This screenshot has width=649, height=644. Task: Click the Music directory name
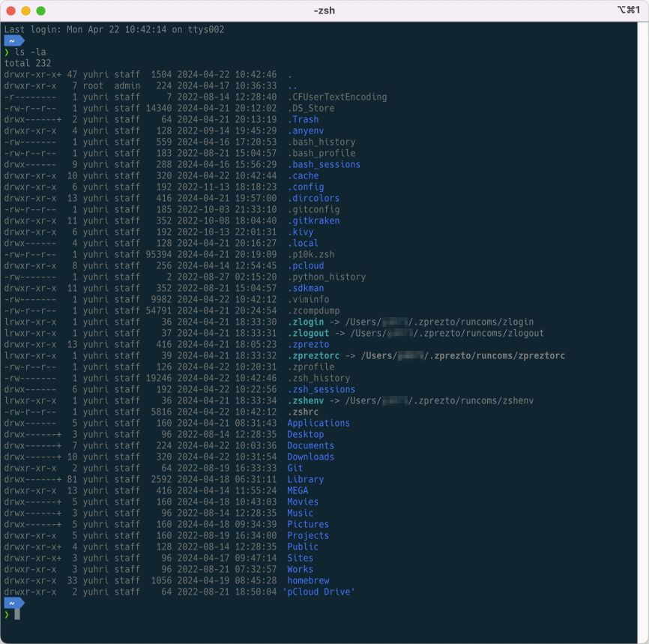301,513
